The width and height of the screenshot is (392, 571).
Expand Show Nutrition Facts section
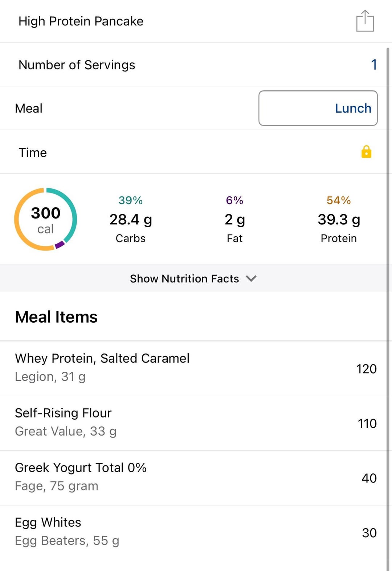(193, 278)
